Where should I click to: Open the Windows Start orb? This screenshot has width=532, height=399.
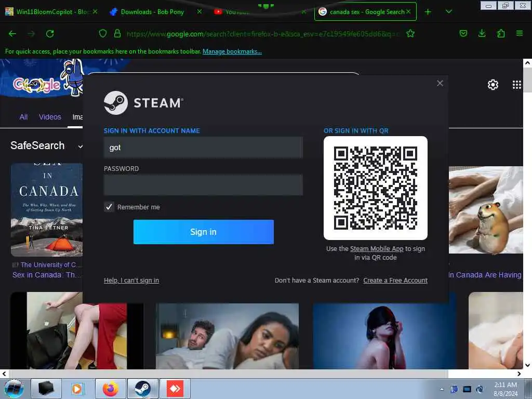click(14, 389)
